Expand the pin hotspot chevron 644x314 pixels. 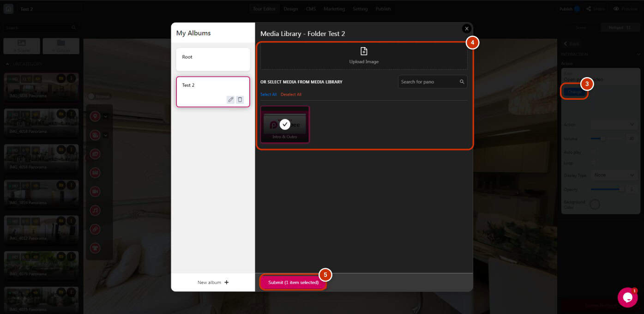point(105,116)
